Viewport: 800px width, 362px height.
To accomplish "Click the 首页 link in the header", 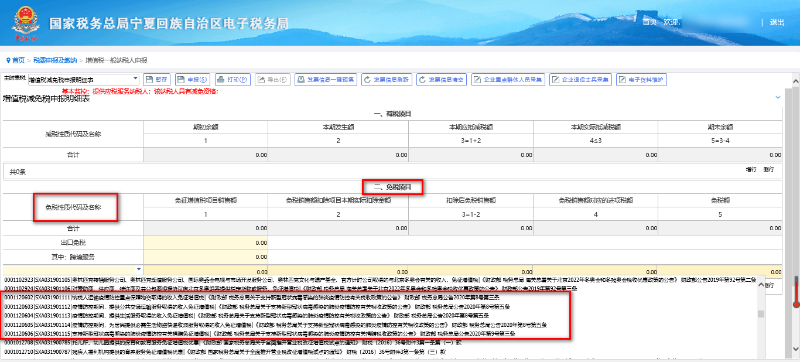I will pos(649,22).
